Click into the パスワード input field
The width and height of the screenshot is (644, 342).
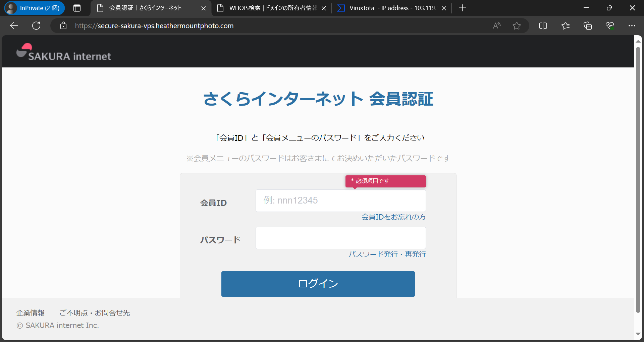point(341,238)
